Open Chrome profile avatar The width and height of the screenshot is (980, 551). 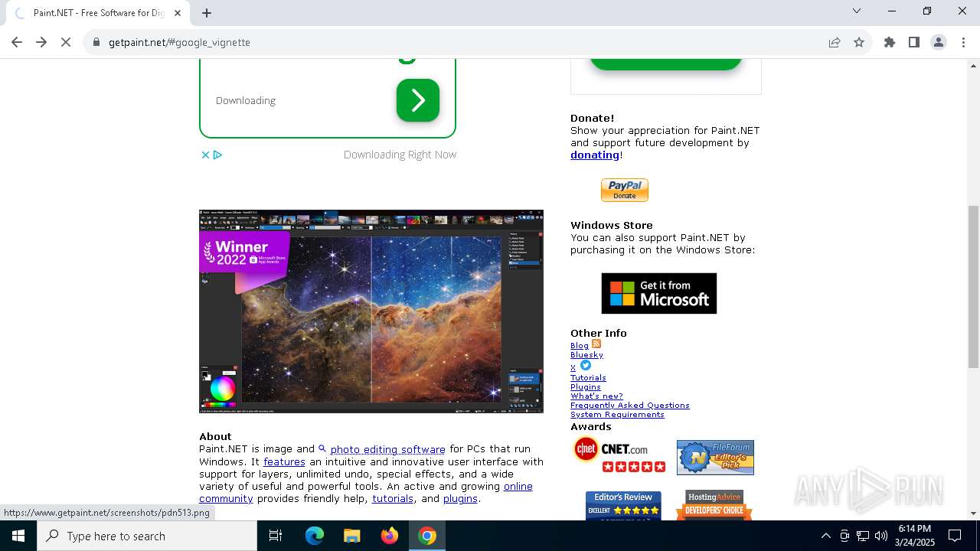[939, 42]
